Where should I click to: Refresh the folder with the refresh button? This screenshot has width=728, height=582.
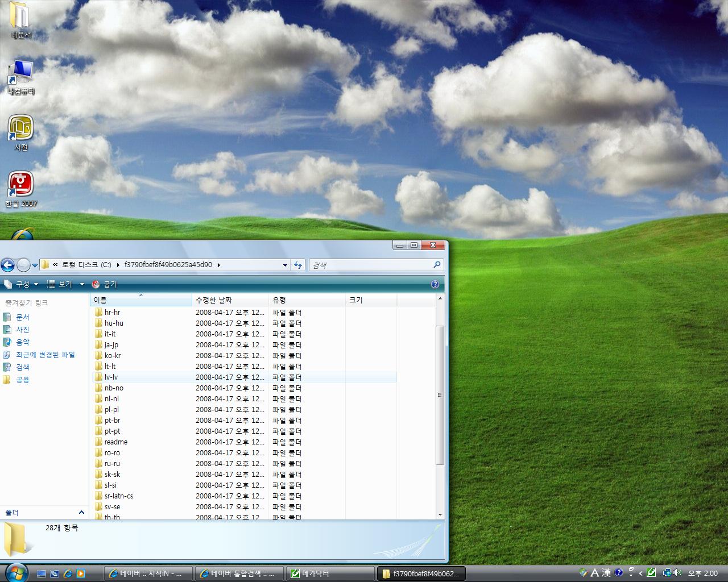298,265
